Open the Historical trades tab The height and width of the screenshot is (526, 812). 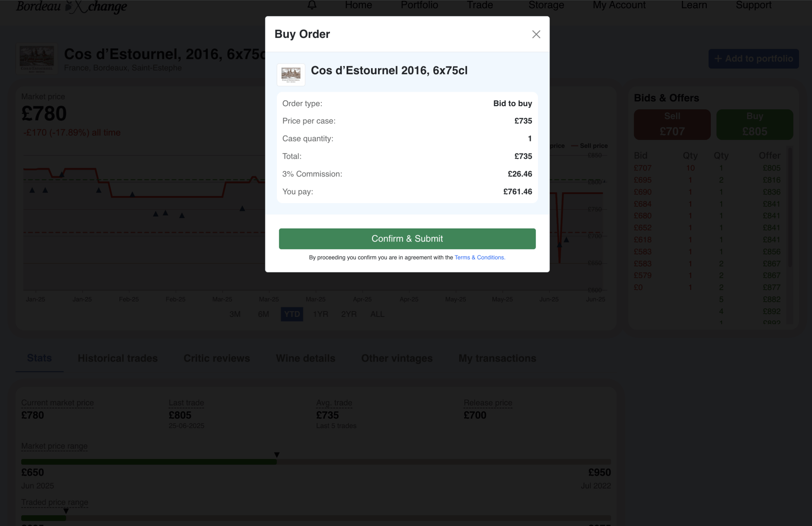(x=118, y=358)
